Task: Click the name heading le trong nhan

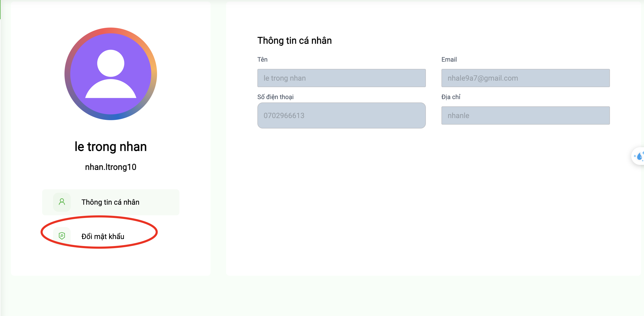Action: click(x=111, y=147)
